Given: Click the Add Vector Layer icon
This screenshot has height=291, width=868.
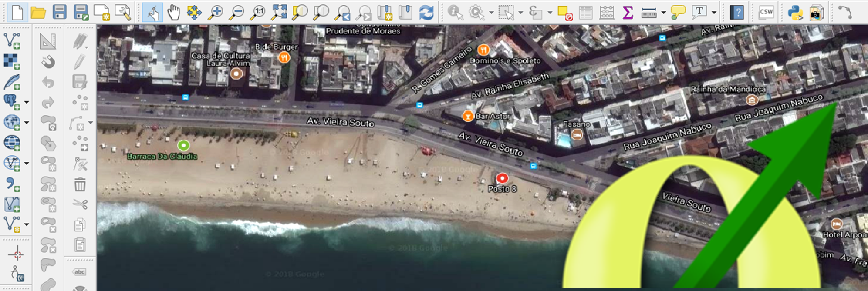Looking at the screenshot, I should pos(12,40).
